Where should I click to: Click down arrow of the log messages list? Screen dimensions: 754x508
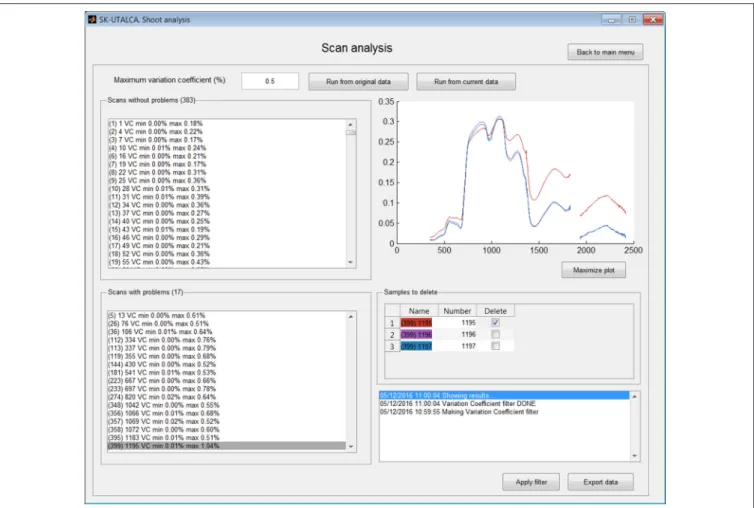[x=634, y=456]
